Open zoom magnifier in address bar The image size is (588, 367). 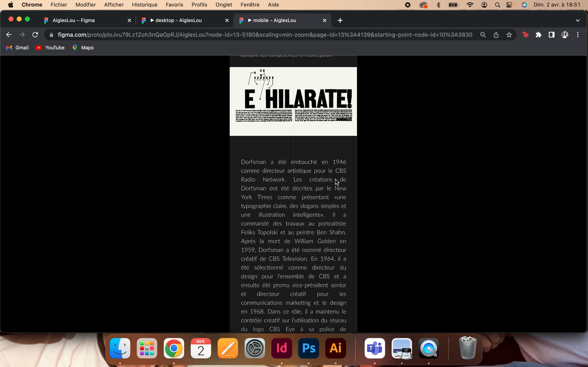point(483,35)
